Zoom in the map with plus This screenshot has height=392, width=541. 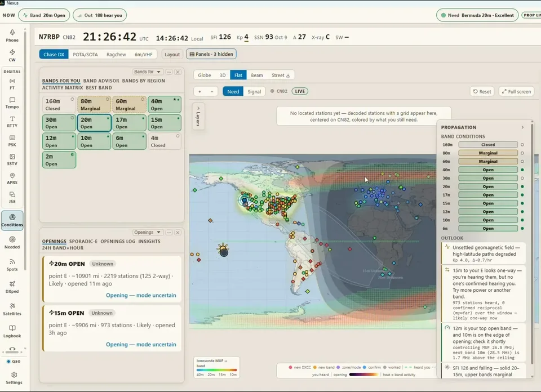199,91
